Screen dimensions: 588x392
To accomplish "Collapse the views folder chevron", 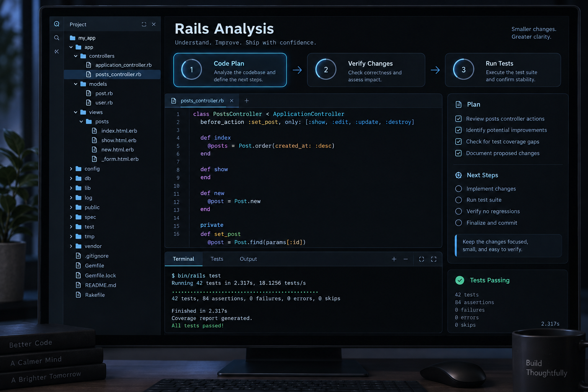I will click(x=76, y=112).
